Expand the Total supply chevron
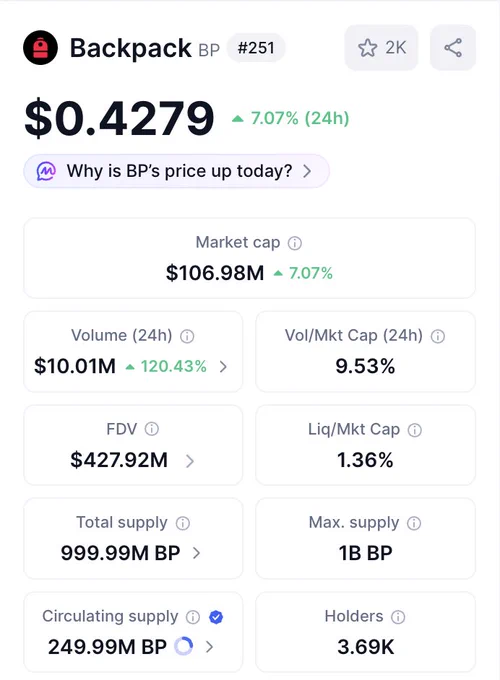 [196, 553]
